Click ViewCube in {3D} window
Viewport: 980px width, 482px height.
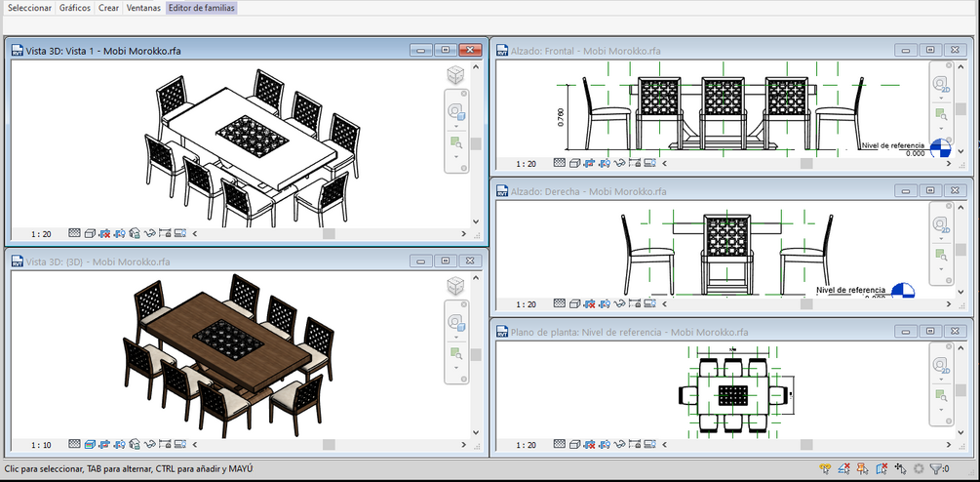(455, 286)
